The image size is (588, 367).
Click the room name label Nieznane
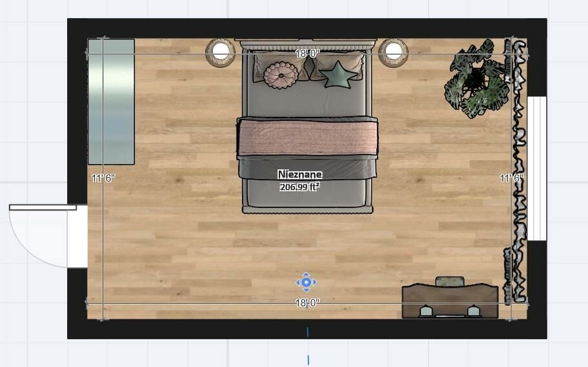tap(299, 174)
